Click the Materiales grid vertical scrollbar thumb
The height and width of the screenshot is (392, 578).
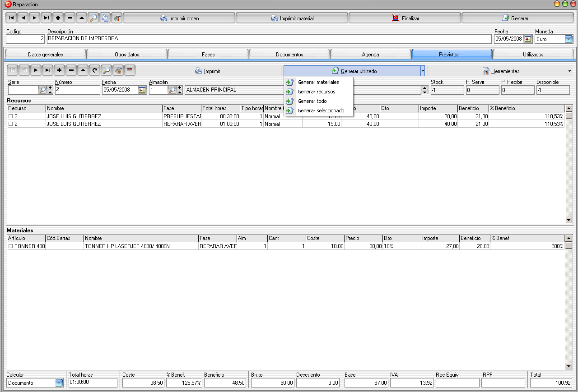click(x=569, y=246)
